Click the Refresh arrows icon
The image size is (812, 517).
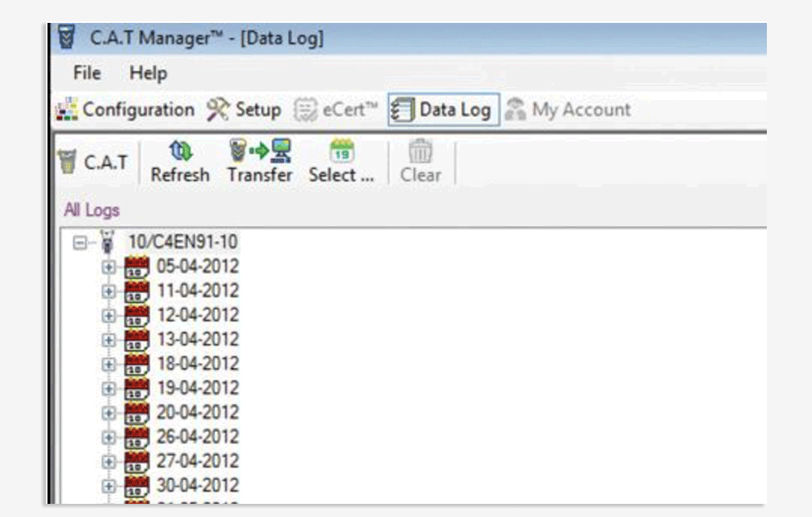pos(180,151)
